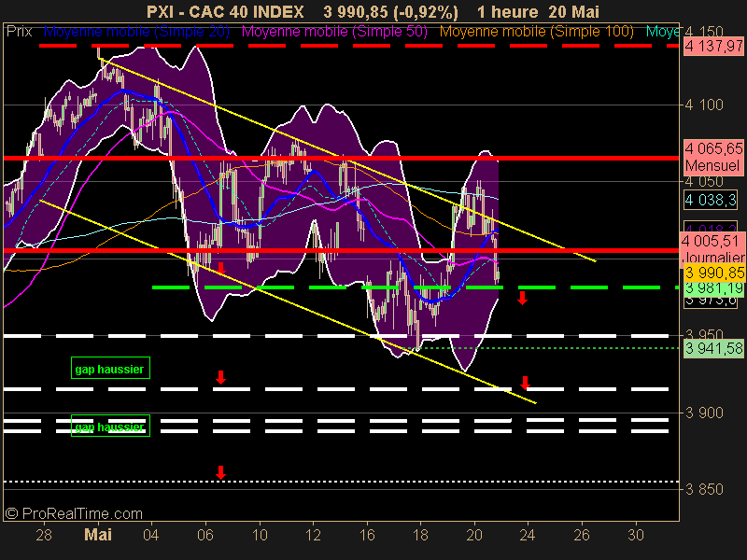
Task: Click the green 3 981,19 price tag
Action: 714,288
